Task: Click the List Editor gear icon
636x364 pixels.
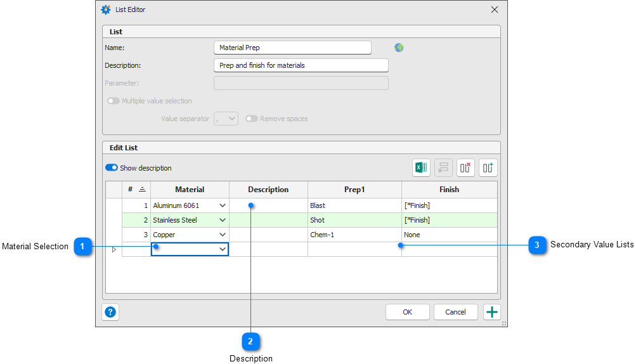Action: click(106, 10)
